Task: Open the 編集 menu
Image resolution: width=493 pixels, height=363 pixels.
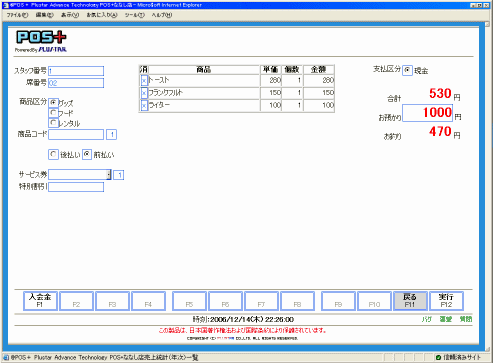Action: [44, 15]
